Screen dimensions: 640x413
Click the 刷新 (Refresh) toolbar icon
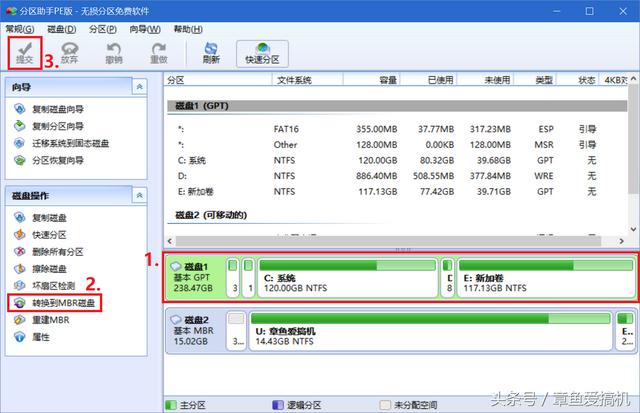211,53
